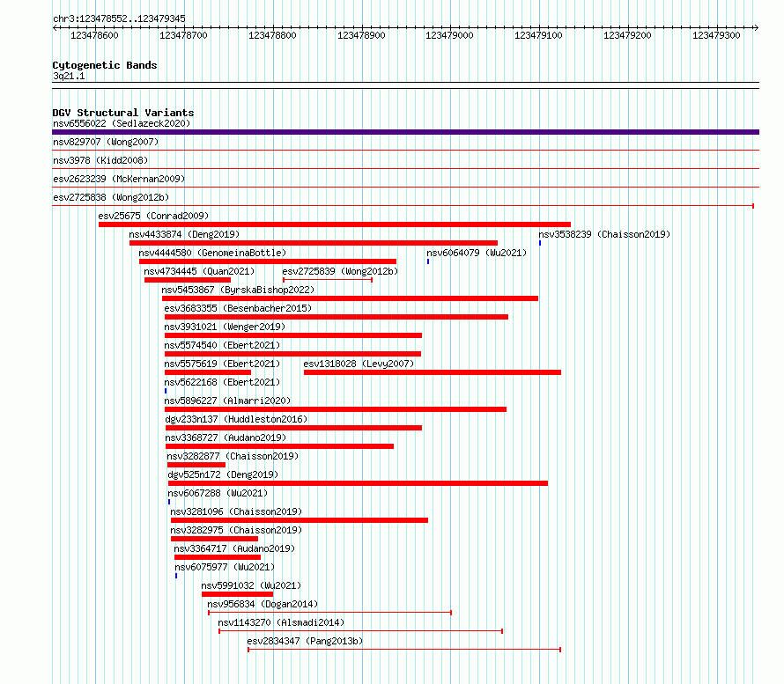The image size is (784, 684).
Task: Click the chr3:123478552..123479345 region label
Action: tap(119, 18)
